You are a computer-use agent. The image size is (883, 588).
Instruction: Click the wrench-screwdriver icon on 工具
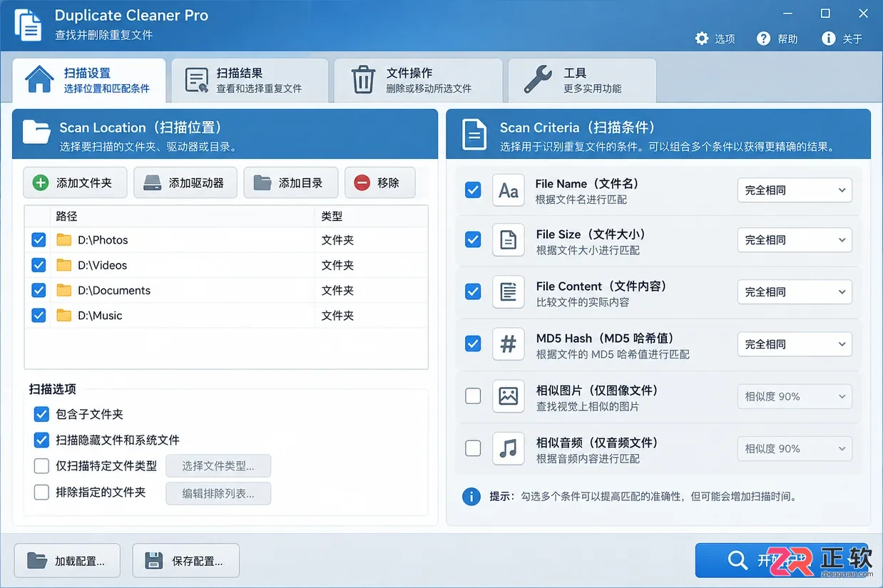(537, 80)
